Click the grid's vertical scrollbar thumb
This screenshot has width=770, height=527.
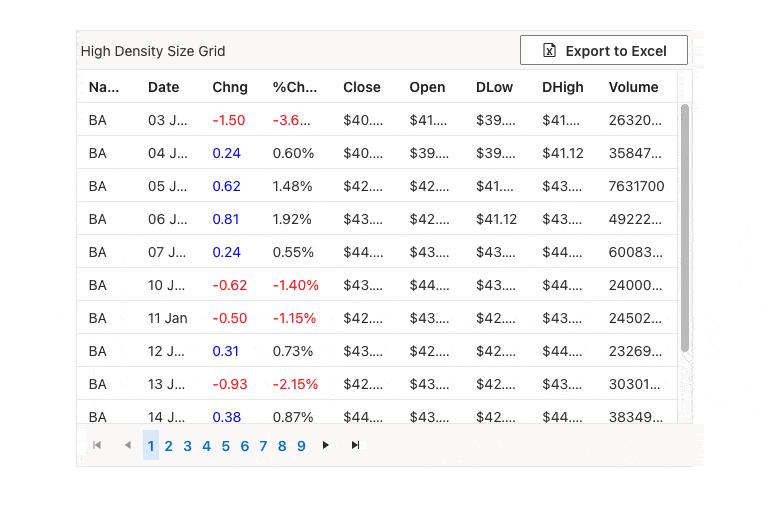[x=685, y=228]
